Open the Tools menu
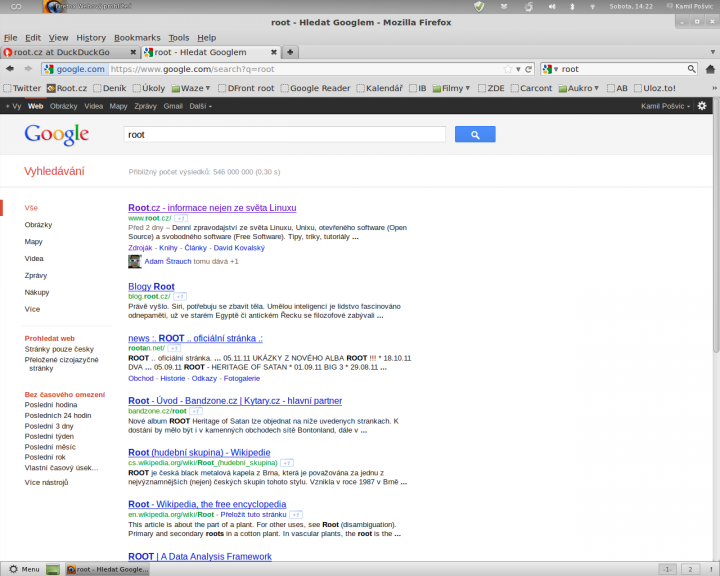Screen dimensions: 720x576 click(x=179, y=38)
